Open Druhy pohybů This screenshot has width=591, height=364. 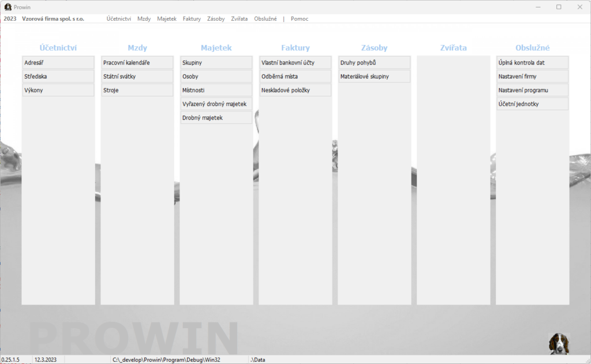pos(374,62)
